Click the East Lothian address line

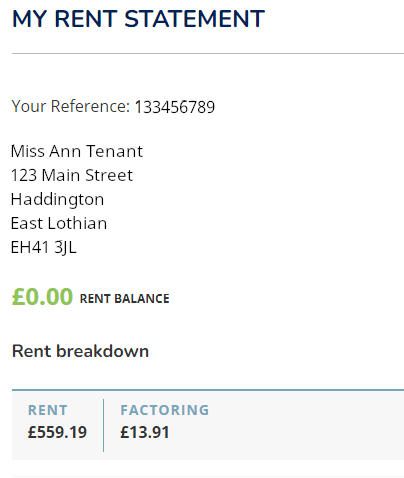coord(59,223)
